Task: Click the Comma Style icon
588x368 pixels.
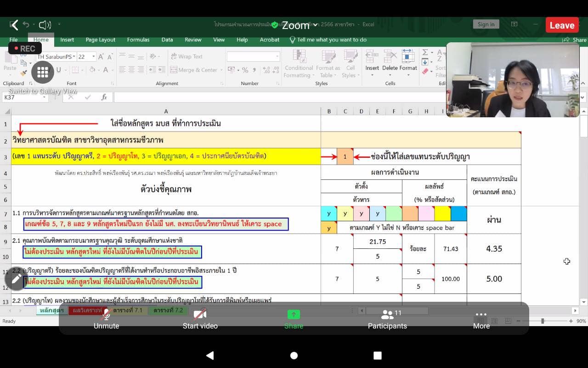Action: pyautogui.click(x=254, y=70)
